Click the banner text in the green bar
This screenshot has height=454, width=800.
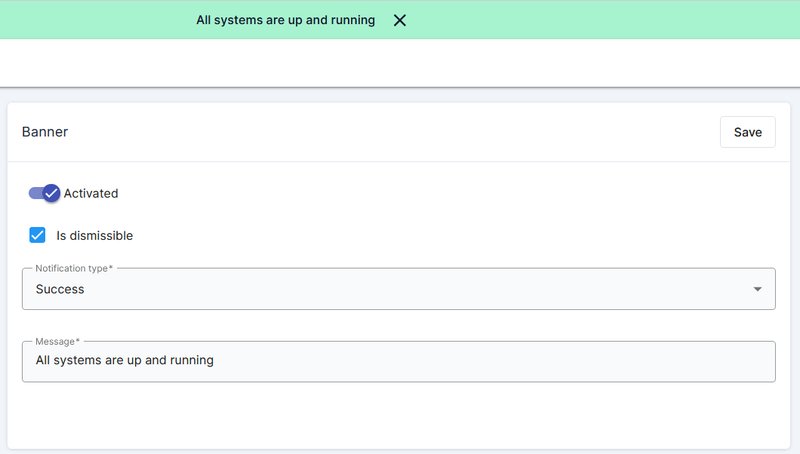(285, 20)
